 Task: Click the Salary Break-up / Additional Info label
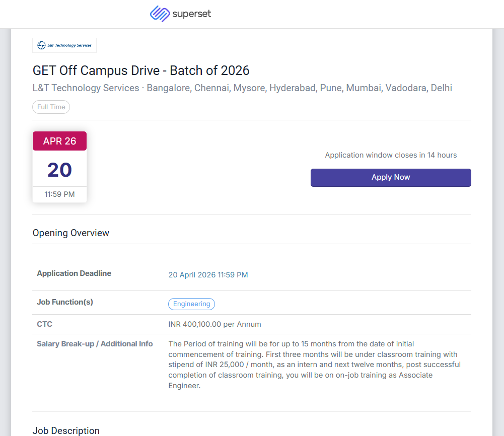95,344
